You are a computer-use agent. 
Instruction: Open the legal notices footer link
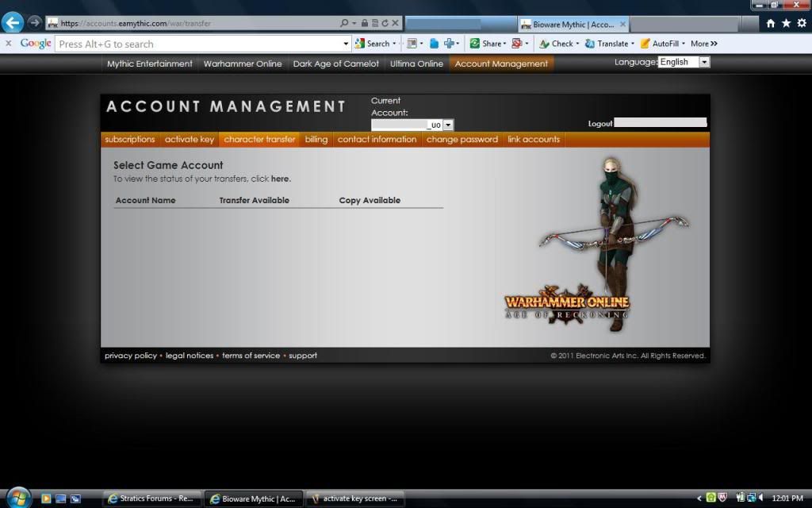point(190,356)
